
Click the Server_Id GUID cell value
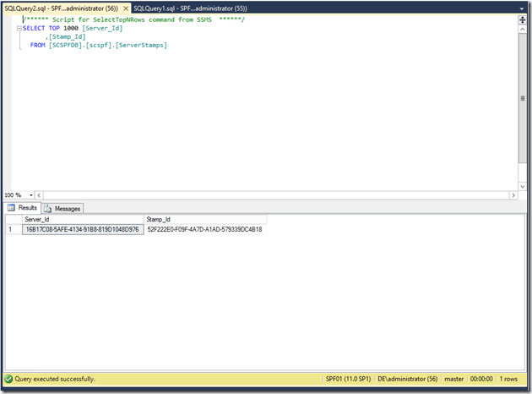tap(82, 229)
